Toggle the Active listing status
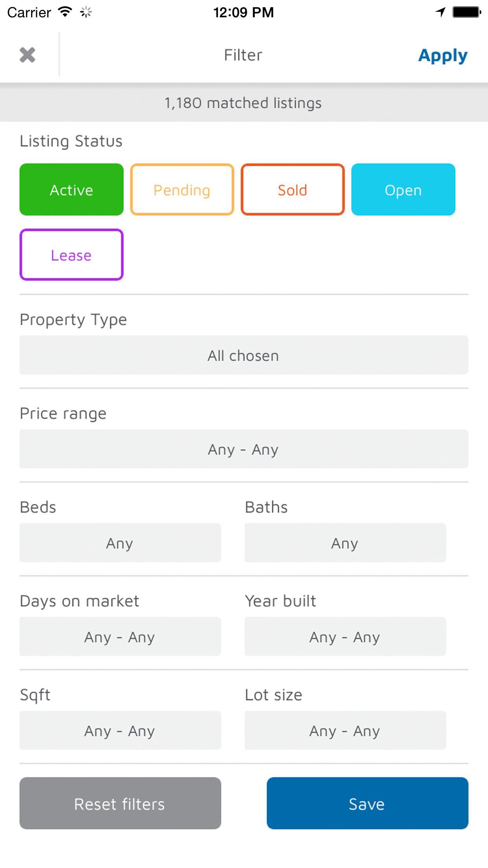This screenshot has width=488, height=868. tap(72, 189)
